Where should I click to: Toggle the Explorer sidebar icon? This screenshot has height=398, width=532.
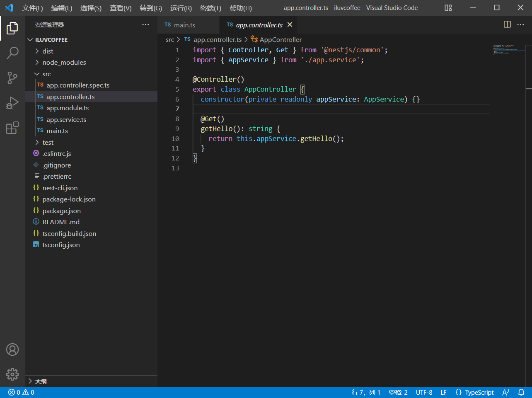pos(12,28)
